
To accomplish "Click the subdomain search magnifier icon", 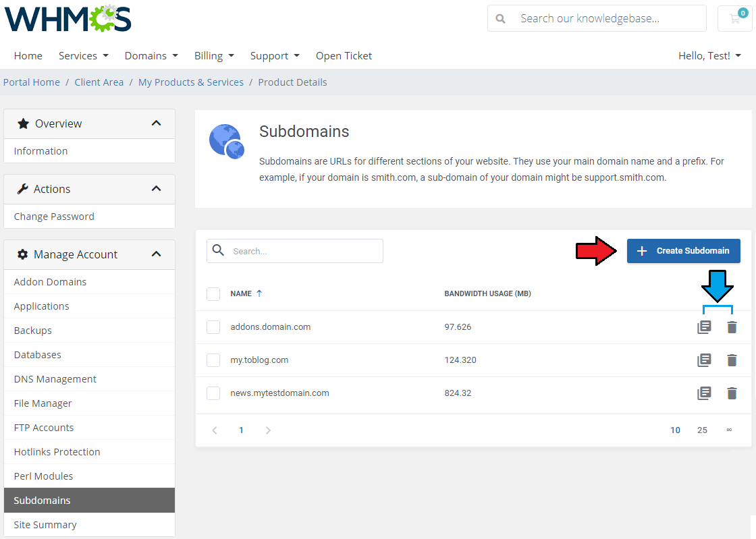I will 219,250.
